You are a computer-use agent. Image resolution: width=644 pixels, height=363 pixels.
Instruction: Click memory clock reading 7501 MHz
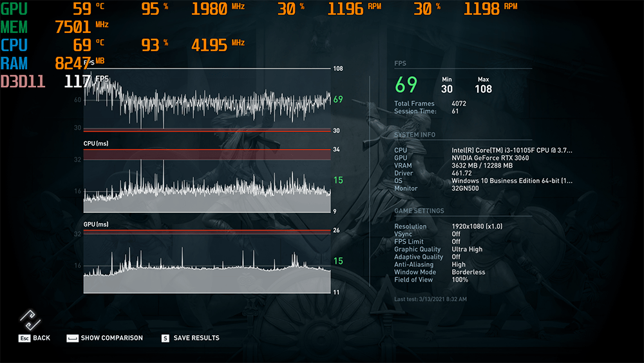pyautogui.click(x=82, y=27)
